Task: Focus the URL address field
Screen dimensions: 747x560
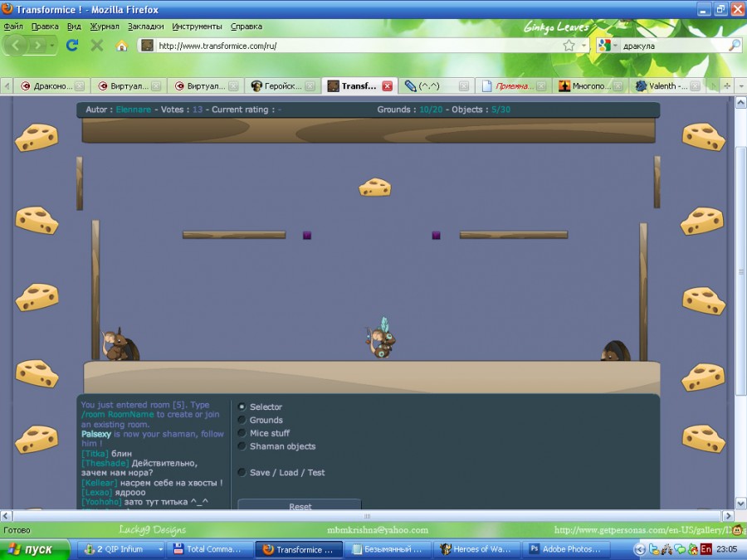Action: [x=359, y=46]
